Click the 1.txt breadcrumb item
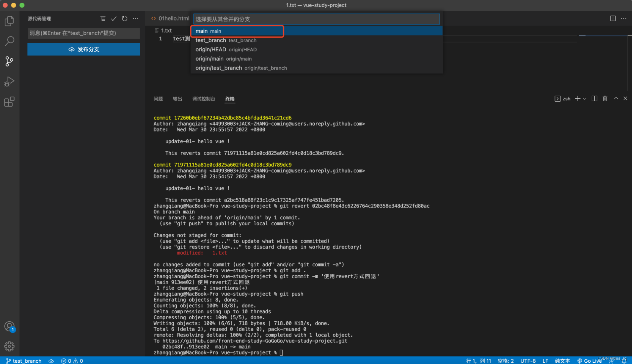This screenshot has width=632, height=364. click(x=163, y=30)
